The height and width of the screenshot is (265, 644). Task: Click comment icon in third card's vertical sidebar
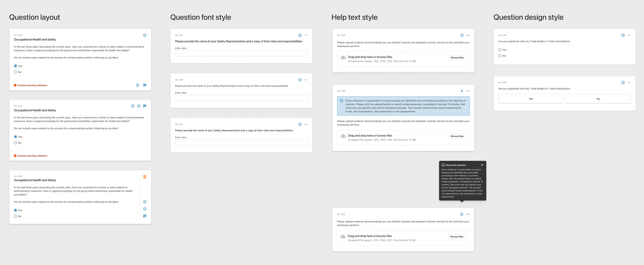(x=144, y=216)
